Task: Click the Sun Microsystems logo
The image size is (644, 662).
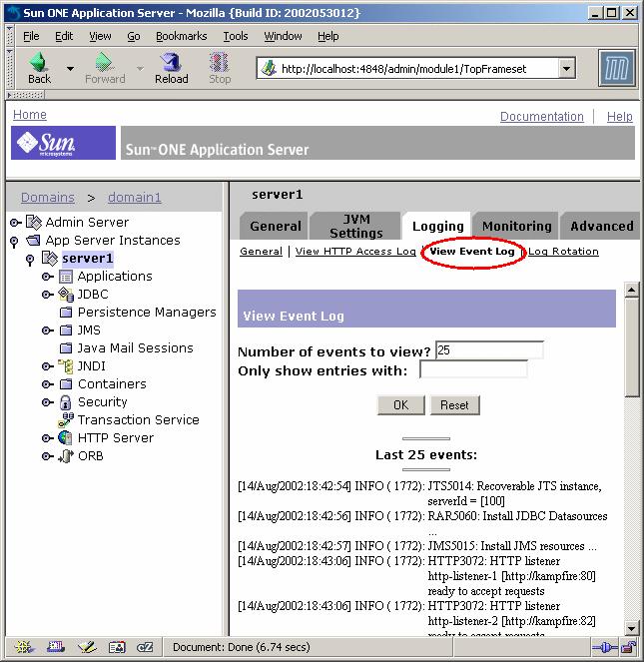Action: pos(63,143)
